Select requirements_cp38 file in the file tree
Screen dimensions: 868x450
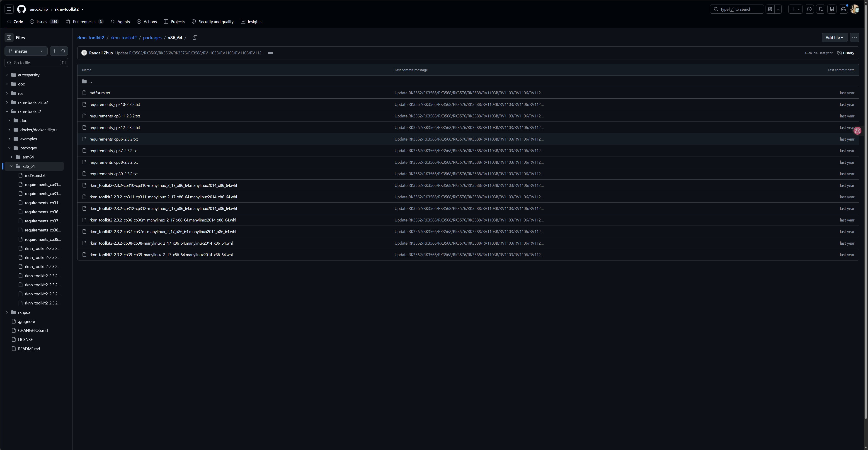click(43, 230)
